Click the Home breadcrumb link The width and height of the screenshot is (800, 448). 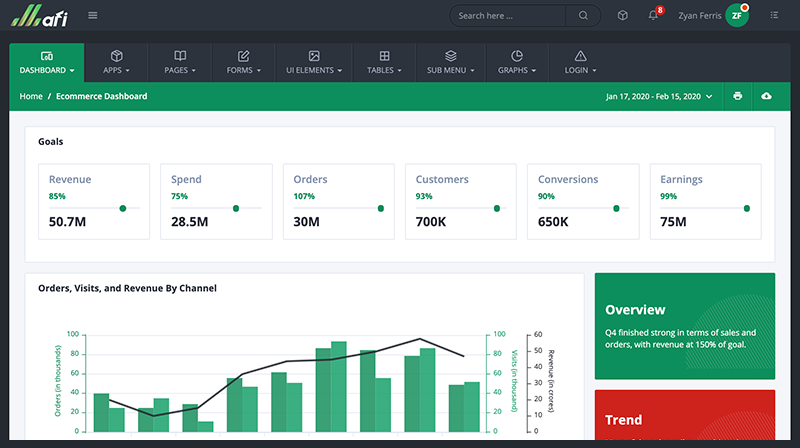click(31, 96)
